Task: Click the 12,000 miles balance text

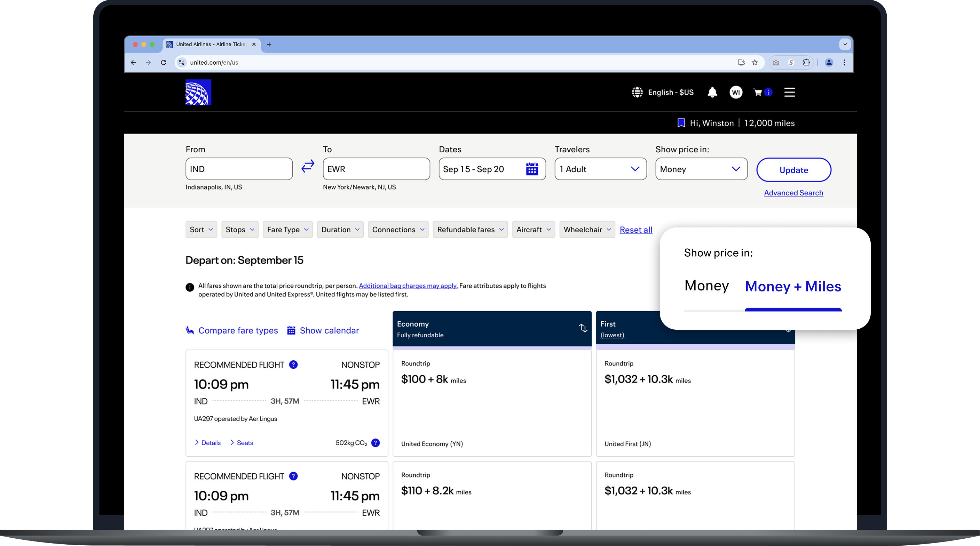Action: 769,123
